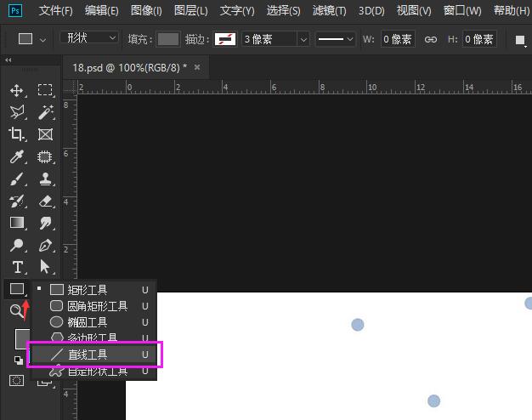Open the 形状 tool mode dropdown
This screenshot has width=532, height=420.
(89, 37)
